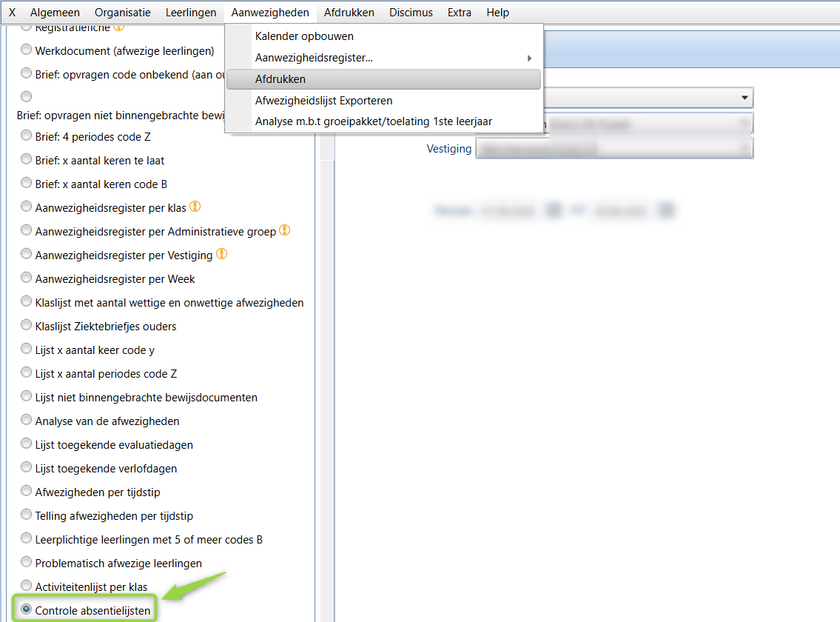Open the Discimus menu in the menu bar

411,13
